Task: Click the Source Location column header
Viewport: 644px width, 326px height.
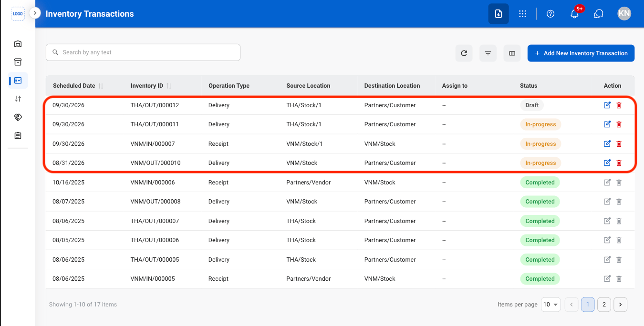Action: [x=308, y=86]
